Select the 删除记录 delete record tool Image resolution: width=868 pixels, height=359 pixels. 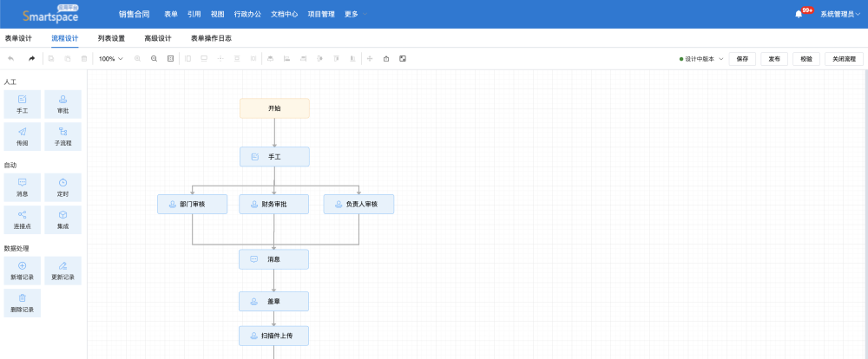coord(22,303)
